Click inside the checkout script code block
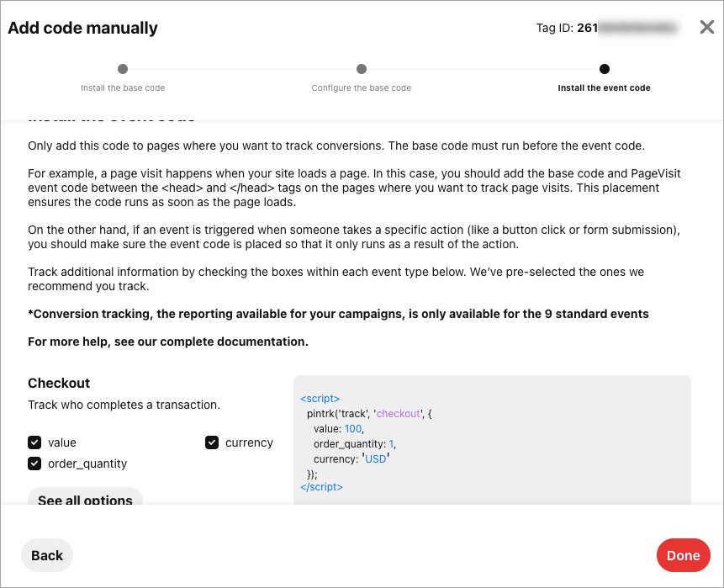The height and width of the screenshot is (588, 724). point(492,442)
